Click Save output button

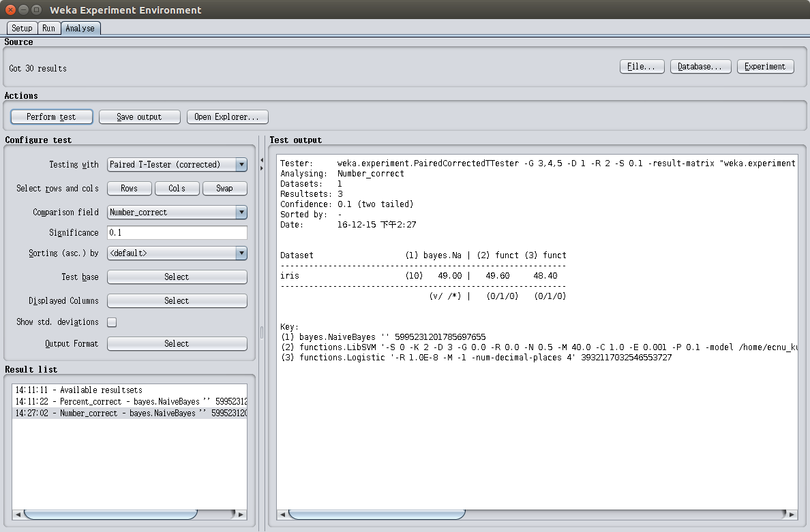[x=139, y=116]
